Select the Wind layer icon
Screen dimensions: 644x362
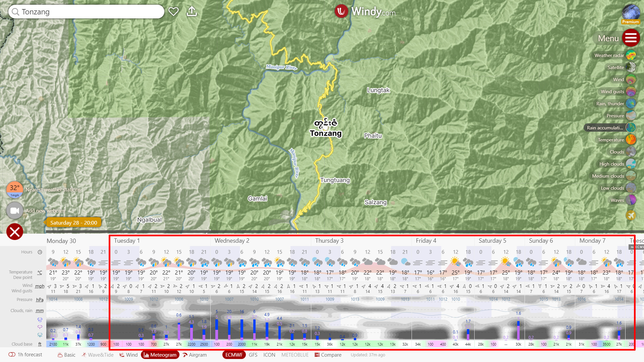631,79
